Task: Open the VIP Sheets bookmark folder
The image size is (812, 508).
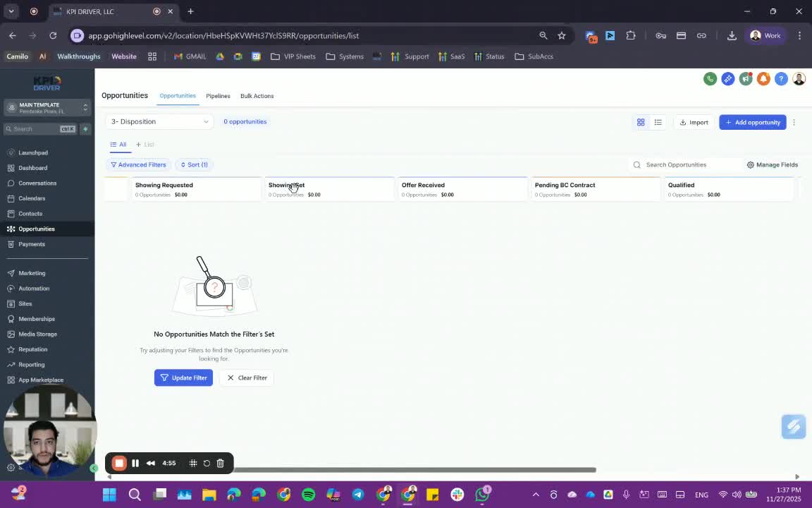Action: coord(293,56)
